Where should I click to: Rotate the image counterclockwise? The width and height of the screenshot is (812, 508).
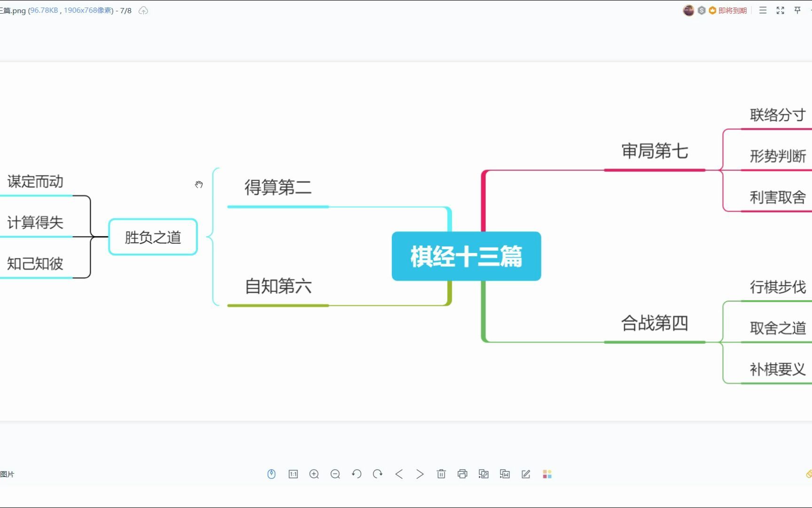pyautogui.click(x=357, y=474)
